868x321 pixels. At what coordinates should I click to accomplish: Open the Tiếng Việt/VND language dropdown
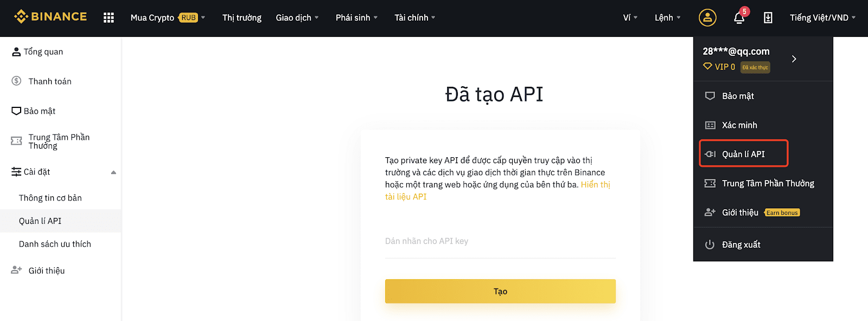click(822, 18)
